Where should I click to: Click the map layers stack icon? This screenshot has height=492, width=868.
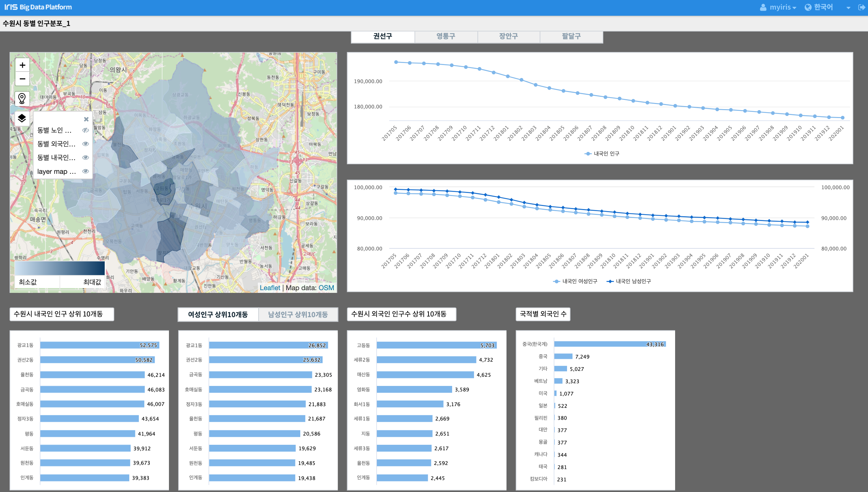click(x=22, y=118)
